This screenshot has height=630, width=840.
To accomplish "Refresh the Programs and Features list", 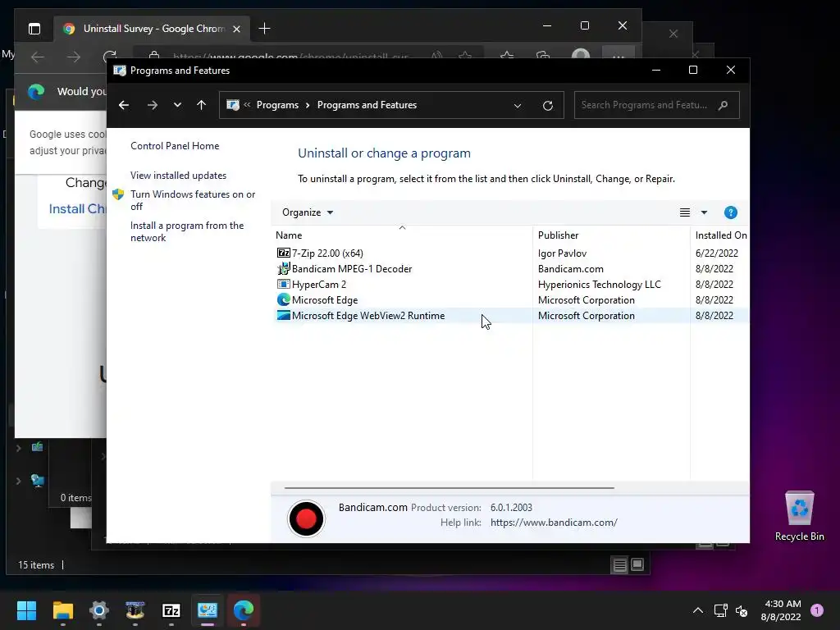I will [x=547, y=106].
